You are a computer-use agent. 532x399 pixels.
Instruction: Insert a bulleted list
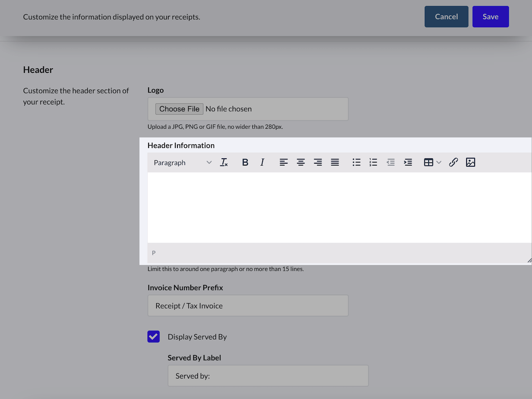(356, 162)
